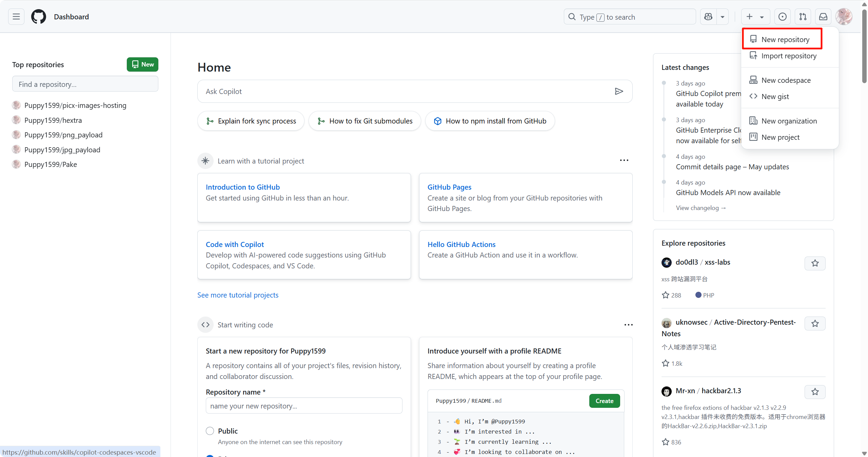The height and width of the screenshot is (457, 868).
Task: Open Introduction to GitHub tutorial
Action: click(243, 187)
